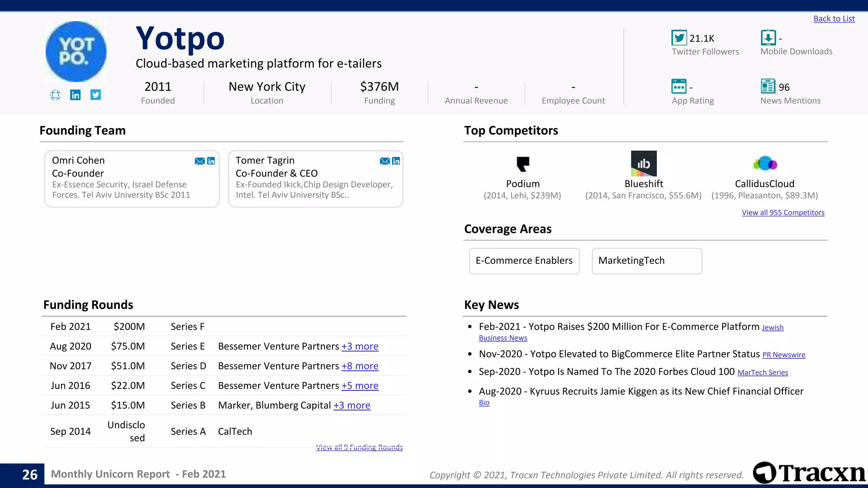Open Tomer Tagrin's LinkedIn icon
868x488 pixels.
pos(396,161)
